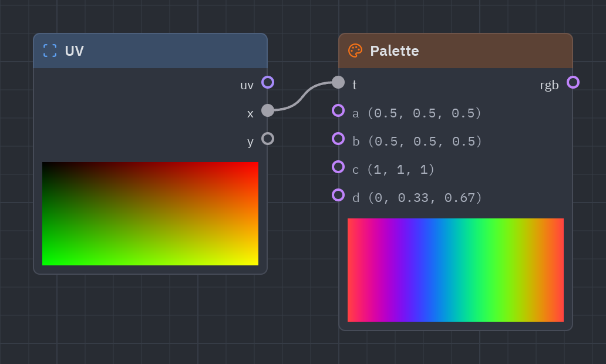Click the b input socket on Palette
The width and height of the screenshot is (606, 364).
(338, 139)
